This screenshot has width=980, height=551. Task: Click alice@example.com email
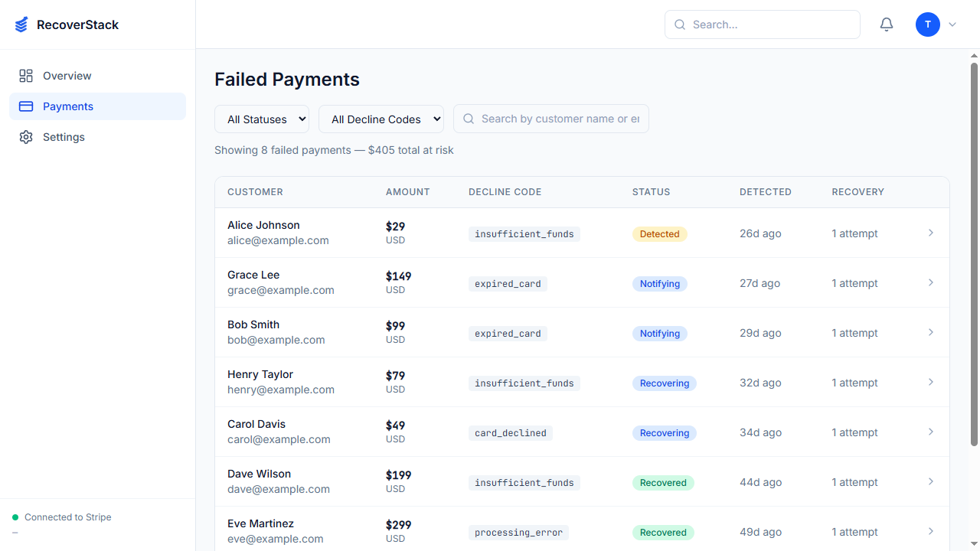coord(278,240)
